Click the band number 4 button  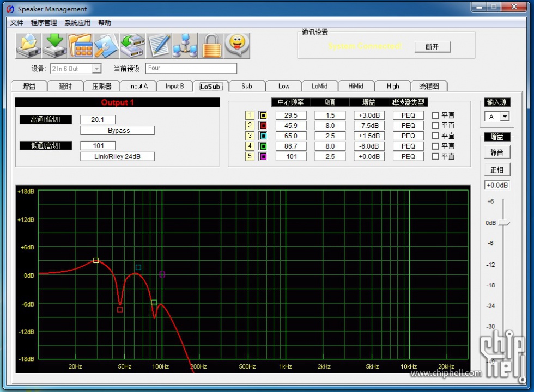click(x=250, y=146)
